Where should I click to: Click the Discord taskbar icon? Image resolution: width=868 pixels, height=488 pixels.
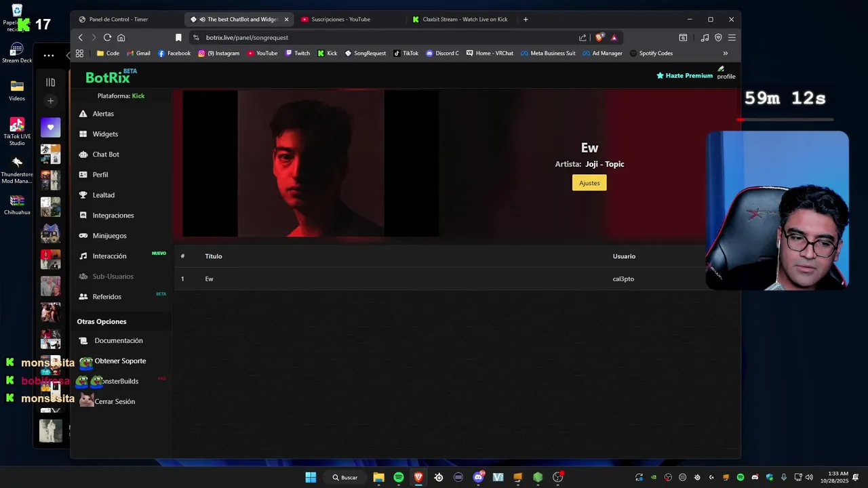(479, 477)
